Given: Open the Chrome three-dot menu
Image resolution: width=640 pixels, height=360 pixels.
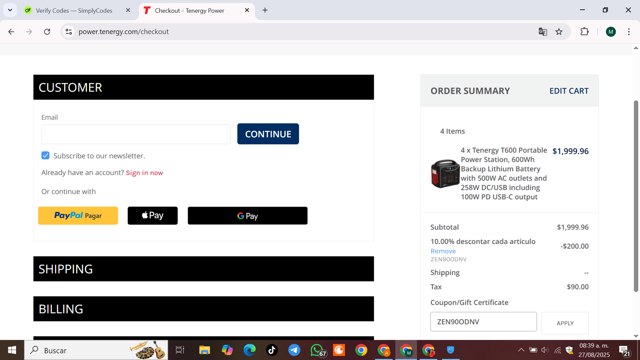Looking at the screenshot, I should (x=629, y=31).
